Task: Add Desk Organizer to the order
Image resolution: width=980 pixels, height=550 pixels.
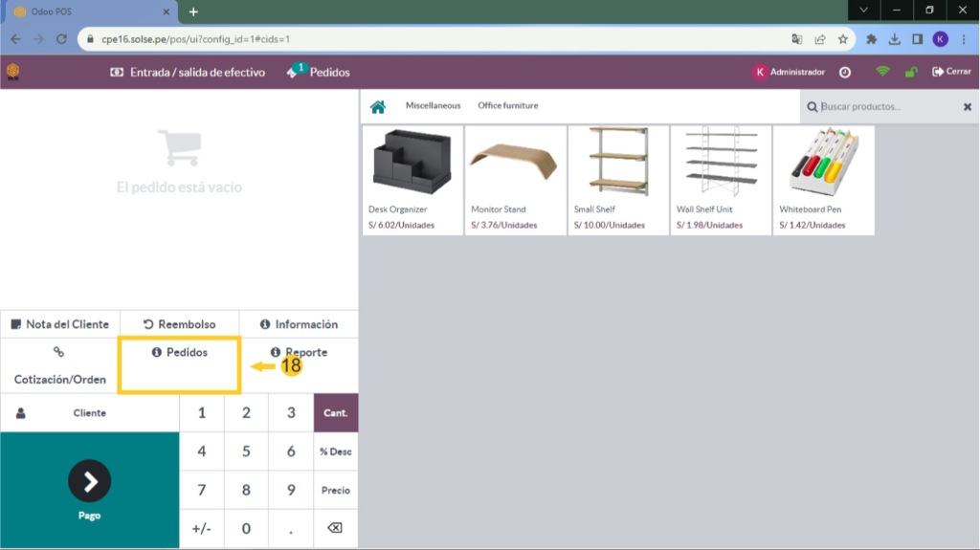Action: (x=412, y=180)
